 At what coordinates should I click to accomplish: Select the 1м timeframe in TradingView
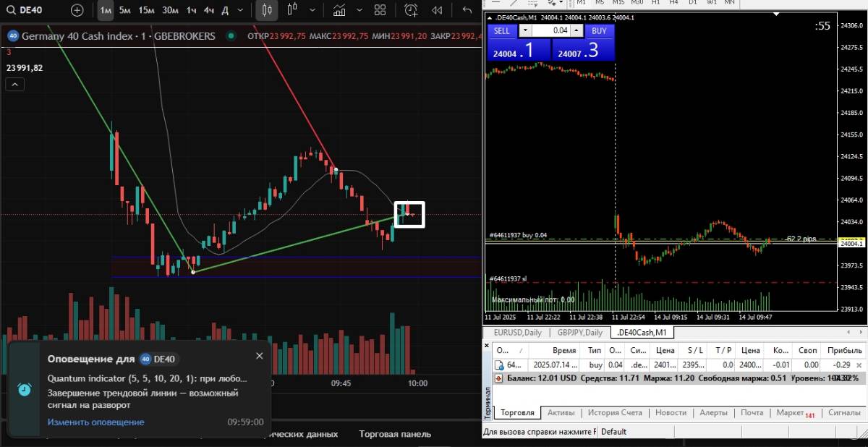(x=106, y=10)
